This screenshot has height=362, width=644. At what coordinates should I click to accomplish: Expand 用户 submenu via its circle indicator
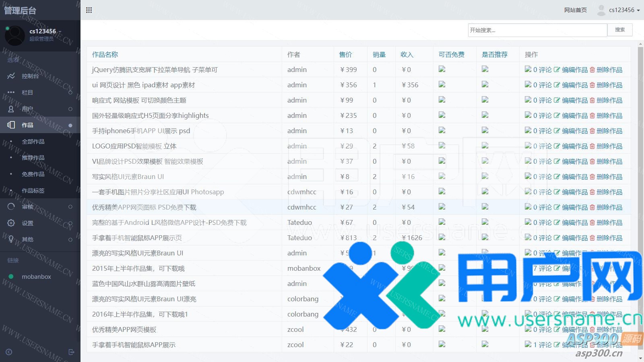70,109
